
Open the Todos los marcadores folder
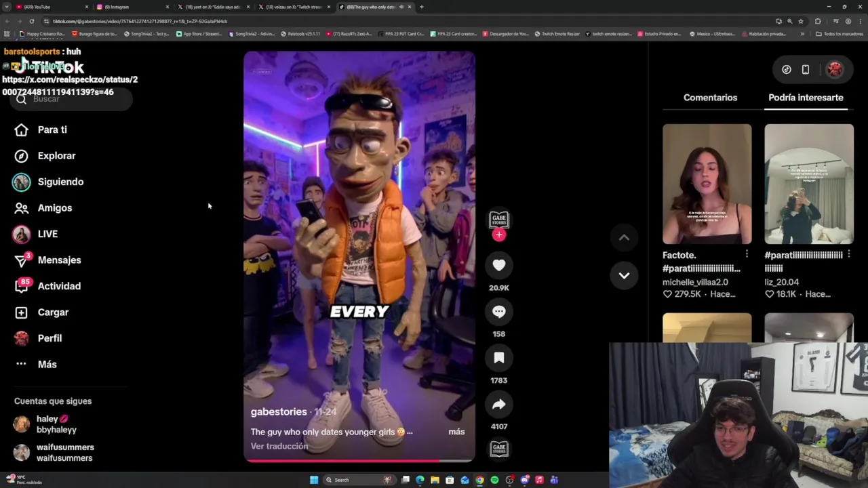point(840,34)
